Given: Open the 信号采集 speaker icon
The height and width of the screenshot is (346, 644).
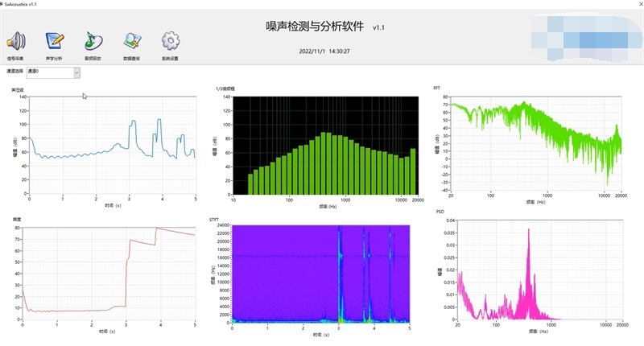Looking at the screenshot, I should [16, 40].
